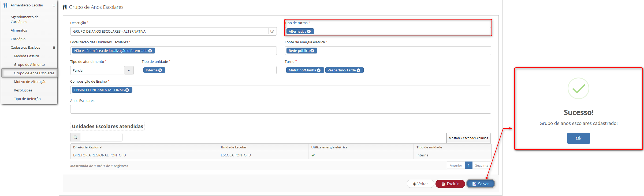The width and height of the screenshot is (644, 196).
Task: Collapse the Alimentação Escolar menu
Action: (54, 5)
